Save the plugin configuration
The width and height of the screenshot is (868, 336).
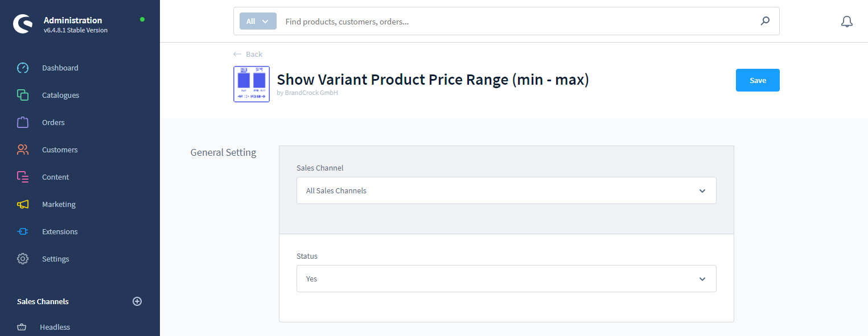(758, 80)
